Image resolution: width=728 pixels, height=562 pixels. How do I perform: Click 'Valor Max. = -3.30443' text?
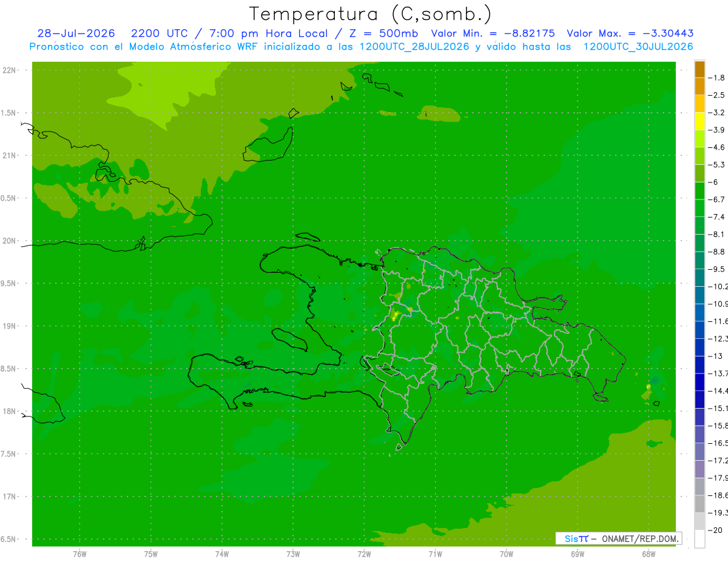coord(630,33)
